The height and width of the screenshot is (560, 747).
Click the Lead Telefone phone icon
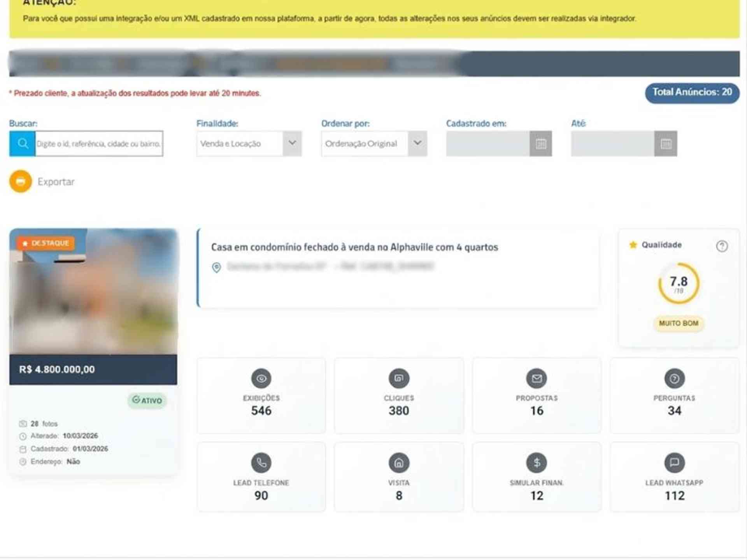click(261, 462)
